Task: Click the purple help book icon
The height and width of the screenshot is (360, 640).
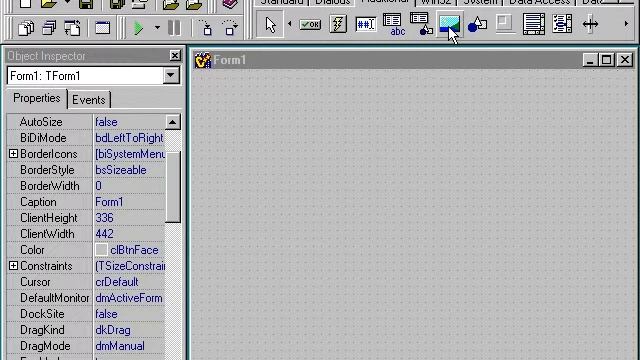Action: coord(230,4)
